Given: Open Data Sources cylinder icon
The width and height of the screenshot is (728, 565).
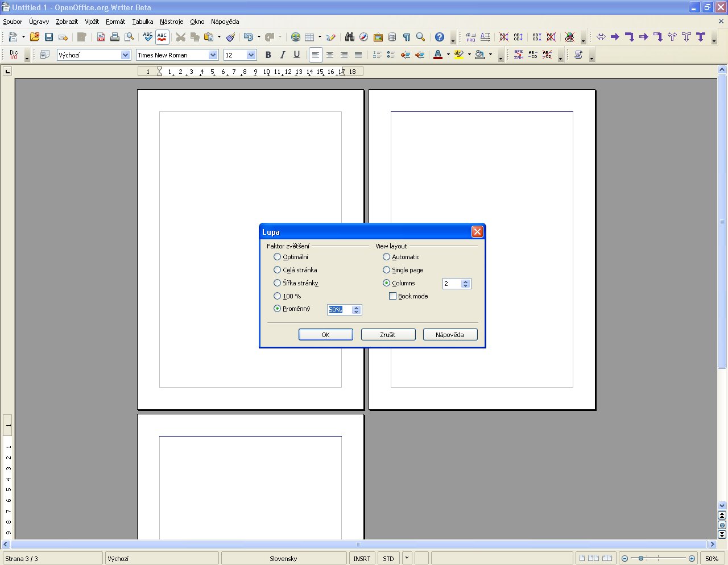Looking at the screenshot, I should (392, 37).
